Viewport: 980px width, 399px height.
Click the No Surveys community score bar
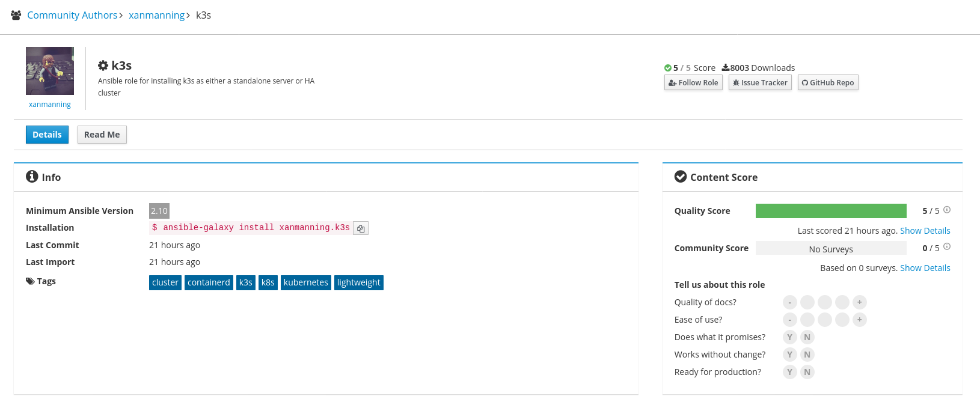click(x=831, y=248)
